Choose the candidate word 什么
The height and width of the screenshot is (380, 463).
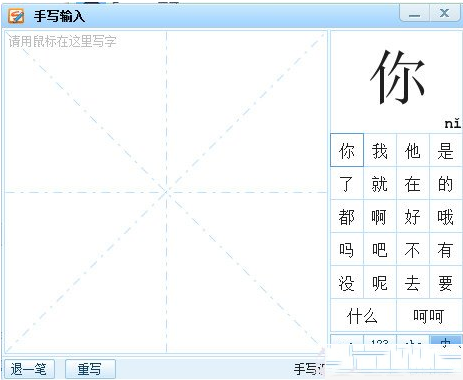(363, 315)
